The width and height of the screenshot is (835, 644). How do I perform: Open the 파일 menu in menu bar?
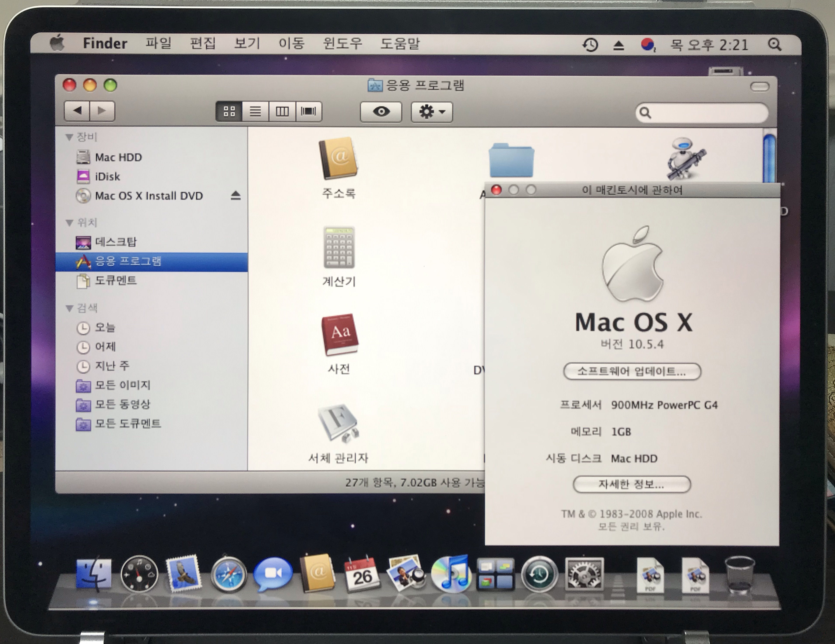click(158, 43)
